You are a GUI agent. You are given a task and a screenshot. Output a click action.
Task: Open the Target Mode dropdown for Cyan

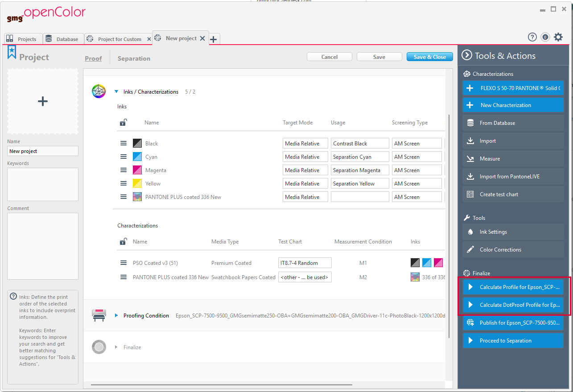(x=305, y=157)
